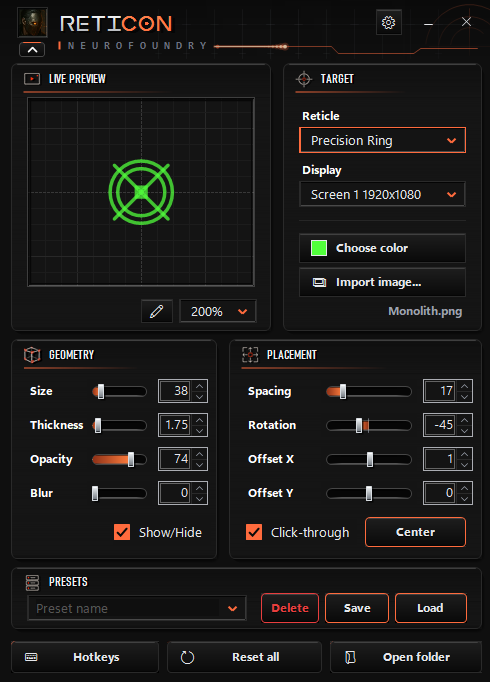Screen dimensions: 490x682
Task: Minimize the Reticon window
Action: pyautogui.click(x=428, y=24)
